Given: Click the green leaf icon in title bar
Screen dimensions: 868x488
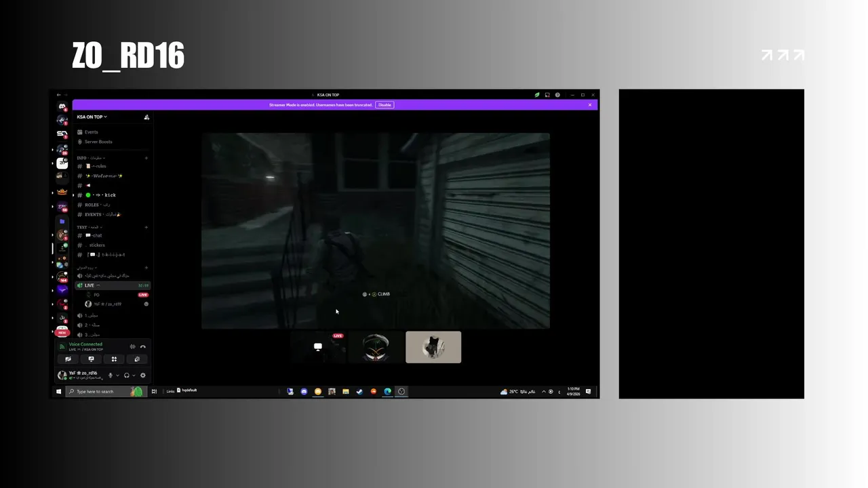Looking at the screenshot, I should click(x=537, y=95).
